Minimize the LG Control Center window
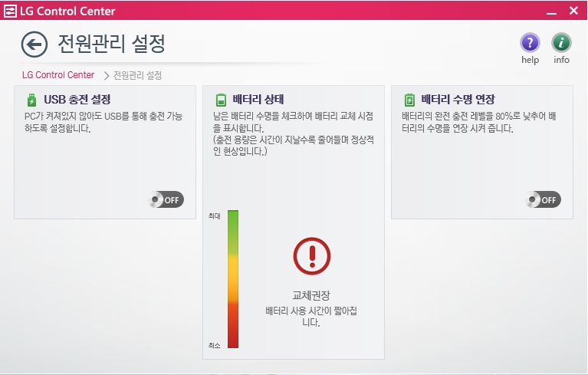This screenshot has height=375, width=588. [550, 12]
